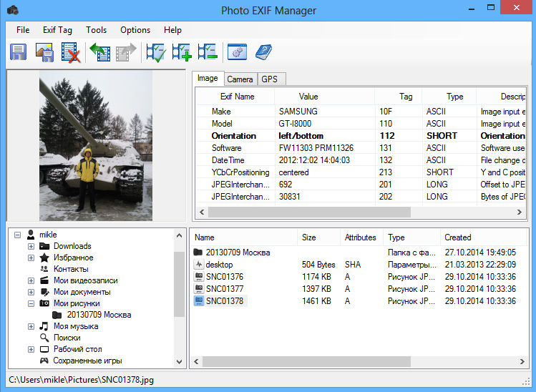
Task: Click the import green arrow film icon
Action: (100, 52)
